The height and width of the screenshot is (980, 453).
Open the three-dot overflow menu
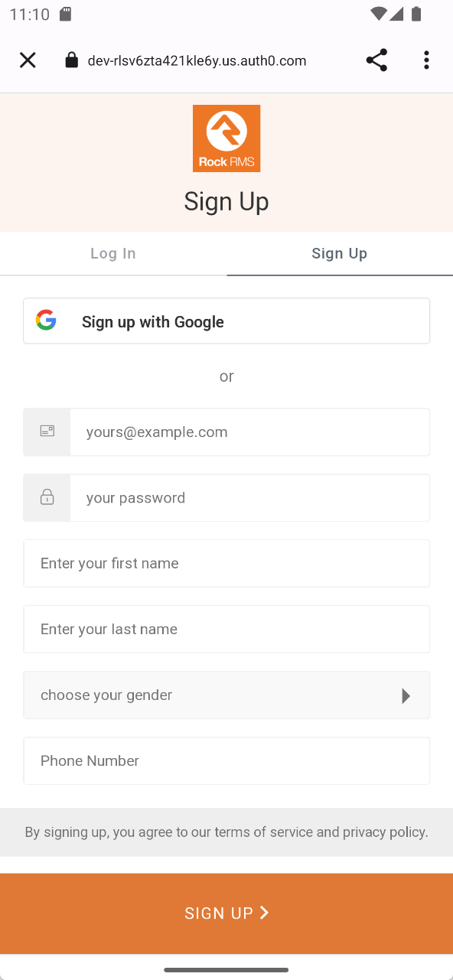(x=426, y=60)
